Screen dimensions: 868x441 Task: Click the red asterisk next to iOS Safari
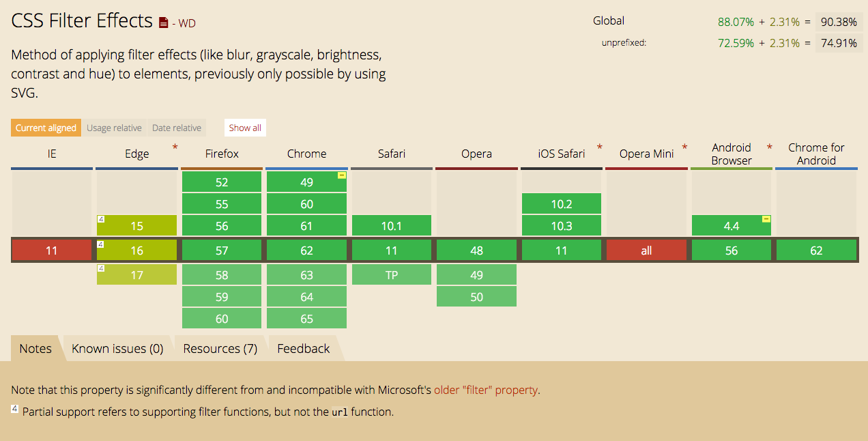pyautogui.click(x=600, y=147)
